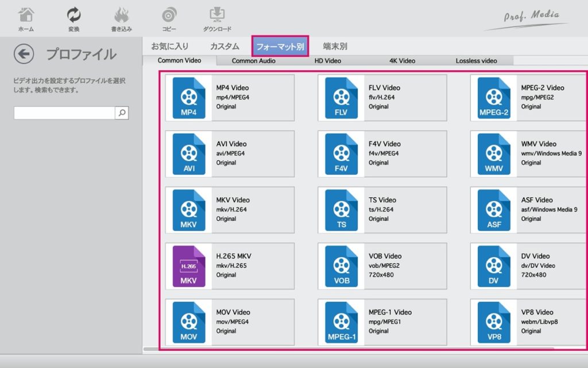
Task: Select the AVI Video file icon
Action: (x=189, y=154)
